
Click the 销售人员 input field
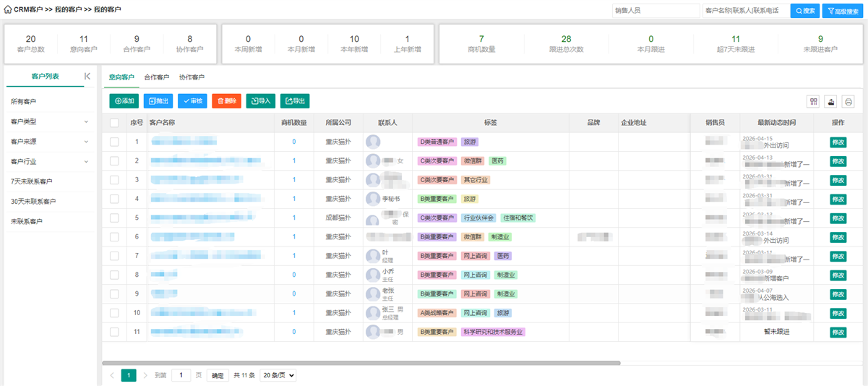pyautogui.click(x=655, y=11)
